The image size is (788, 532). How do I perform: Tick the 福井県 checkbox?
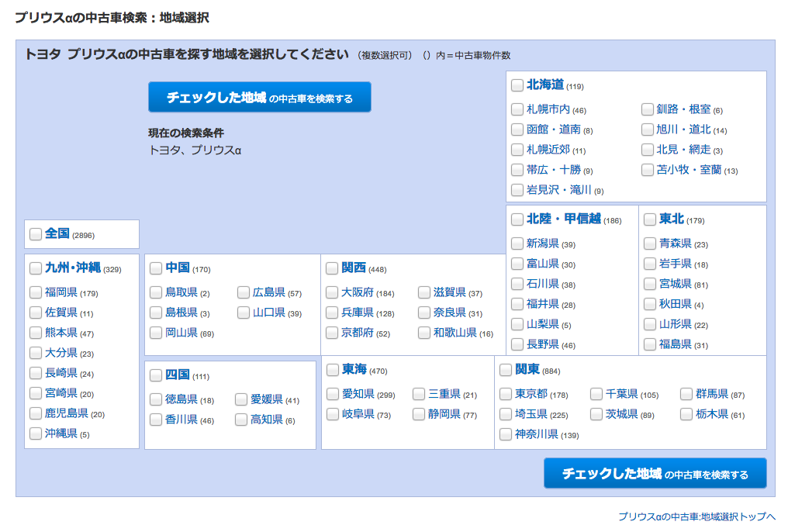click(517, 304)
